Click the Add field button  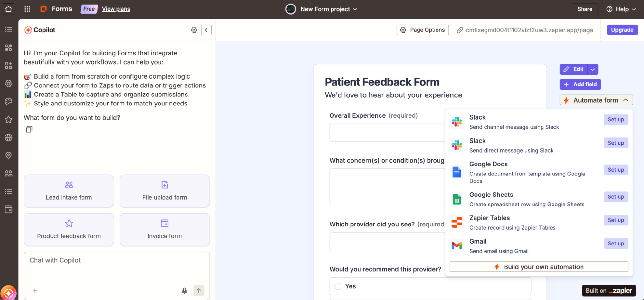(x=580, y=84)
